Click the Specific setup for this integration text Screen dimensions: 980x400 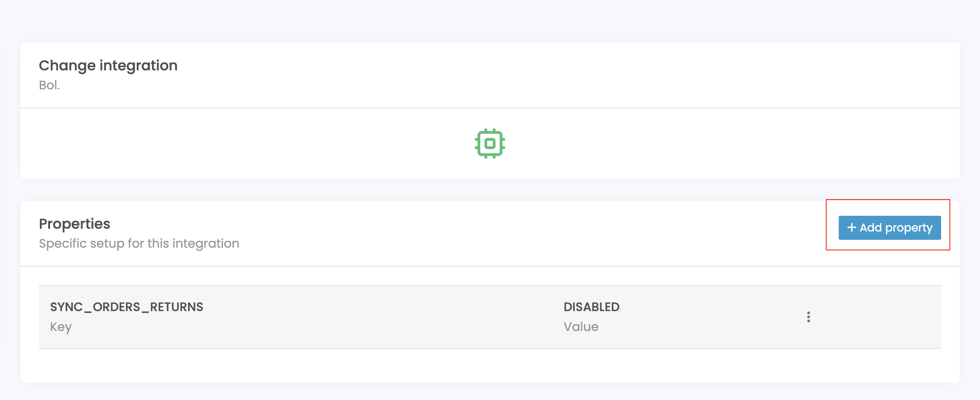coord(139,244)
